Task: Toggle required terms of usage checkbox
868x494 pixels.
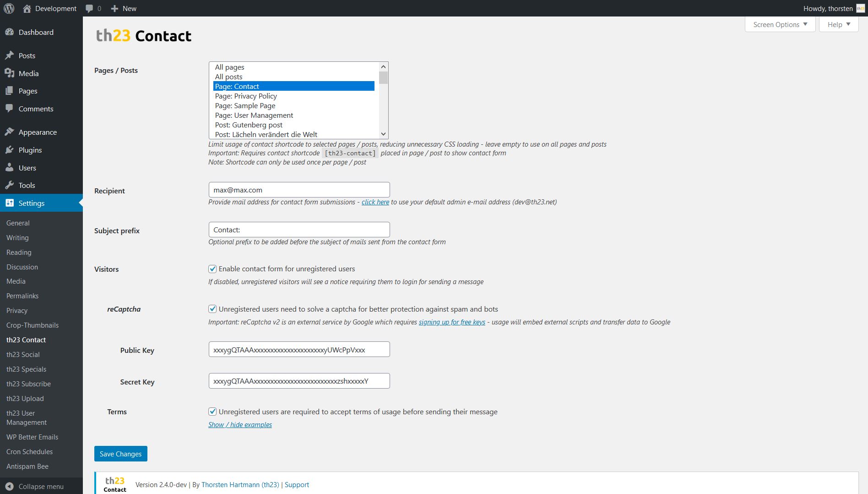Action: point(212,412)
